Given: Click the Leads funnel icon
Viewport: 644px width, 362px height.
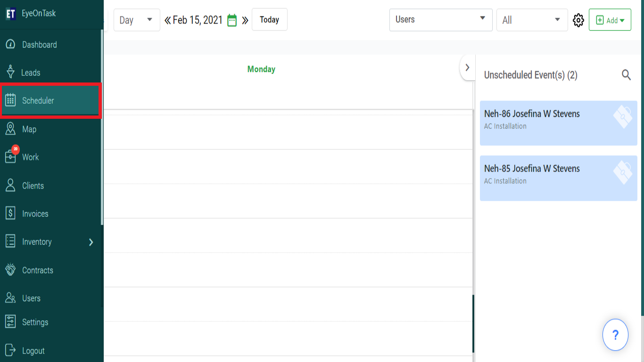Looking at the screenshot, I should point(10,72).
